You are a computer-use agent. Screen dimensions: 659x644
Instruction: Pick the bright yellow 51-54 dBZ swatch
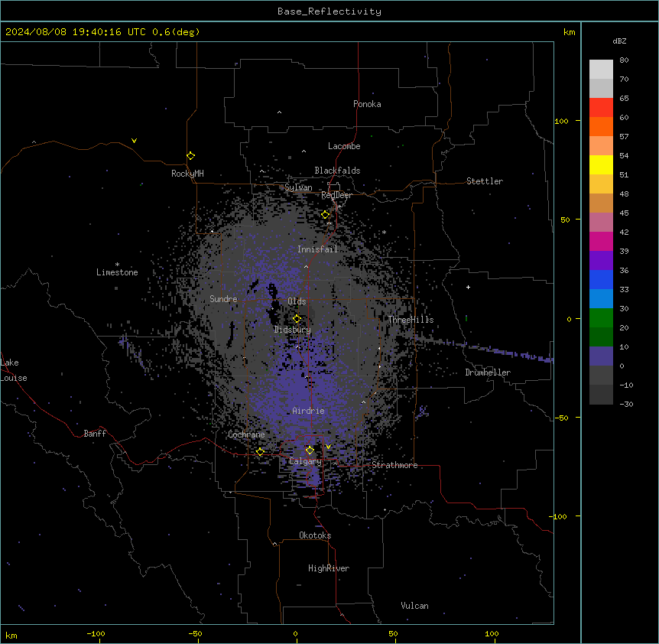click(601, 164)
